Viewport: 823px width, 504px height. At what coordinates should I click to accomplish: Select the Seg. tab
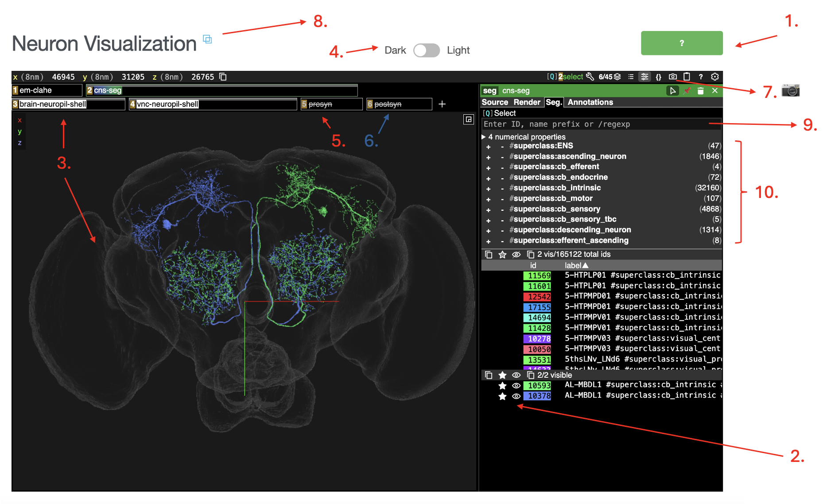(553, 102)
